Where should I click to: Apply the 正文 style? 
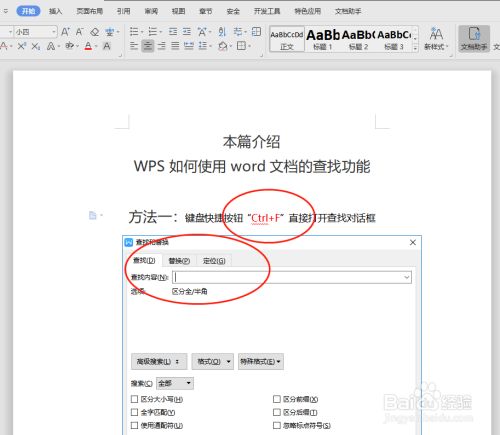coord(287,39)
